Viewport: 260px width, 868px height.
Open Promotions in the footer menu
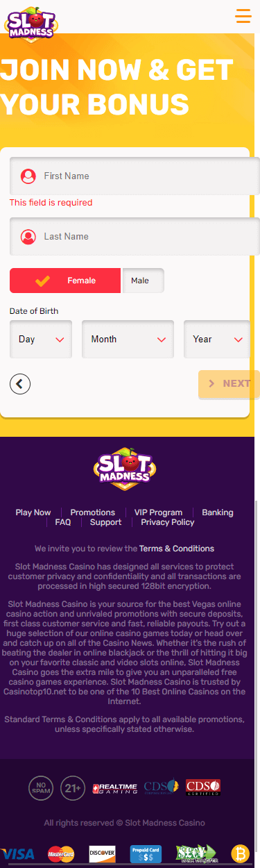coord(93,512)
